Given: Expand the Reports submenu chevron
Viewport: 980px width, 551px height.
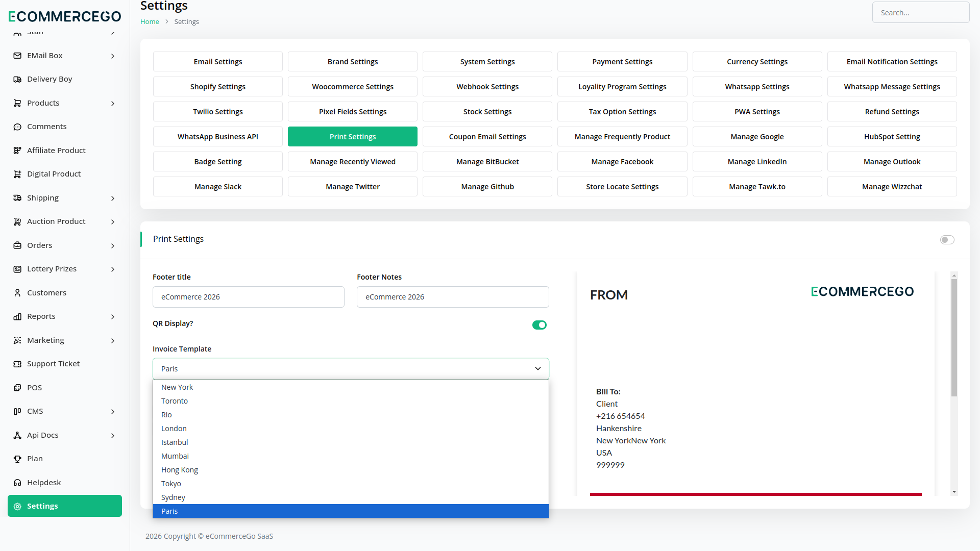Looking at the screenshot, I should [113, 317].
